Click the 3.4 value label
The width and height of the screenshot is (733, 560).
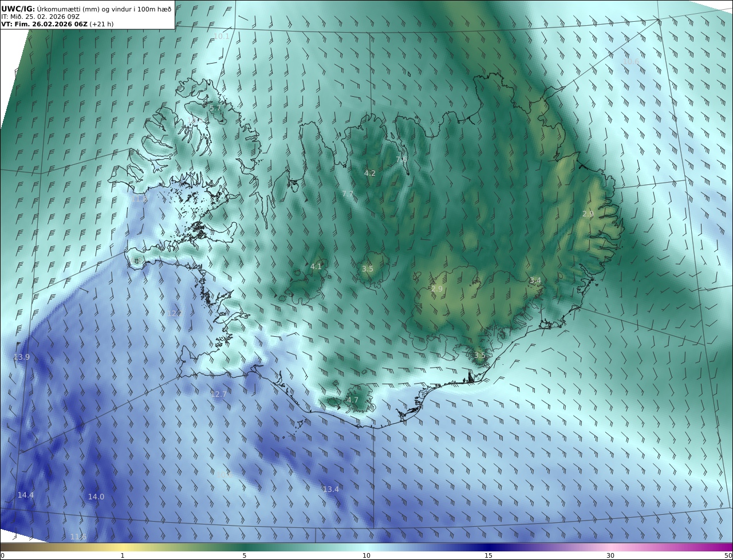coord(535,281)
